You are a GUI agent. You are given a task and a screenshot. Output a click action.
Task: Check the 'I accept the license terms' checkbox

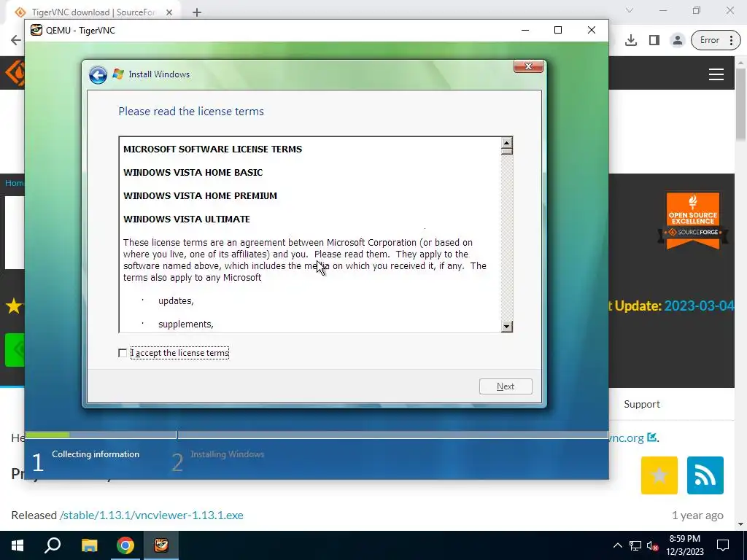pyautogui.click(x=123, y=353)
